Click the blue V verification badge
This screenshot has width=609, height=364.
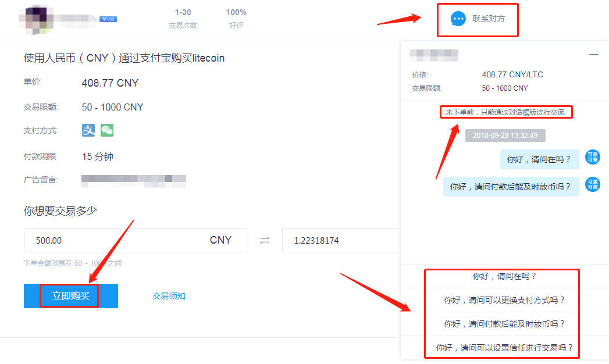(x=108, y=19)
